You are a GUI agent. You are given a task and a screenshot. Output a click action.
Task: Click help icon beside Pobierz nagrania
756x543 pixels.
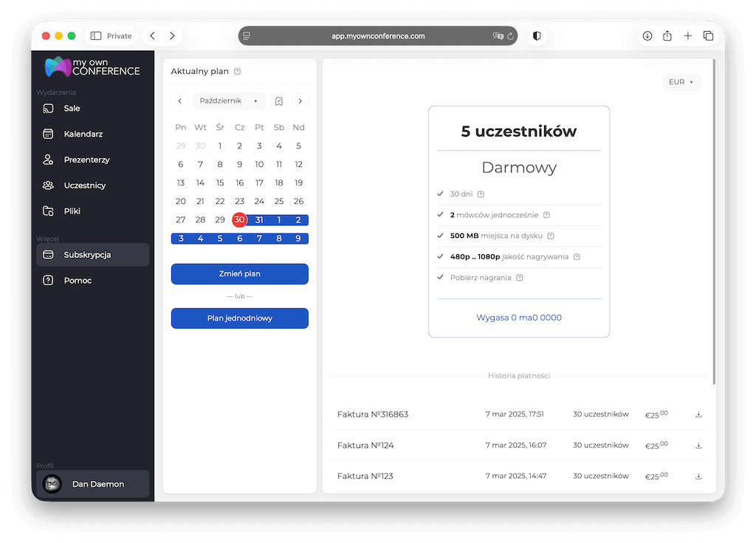pos(520,278)
